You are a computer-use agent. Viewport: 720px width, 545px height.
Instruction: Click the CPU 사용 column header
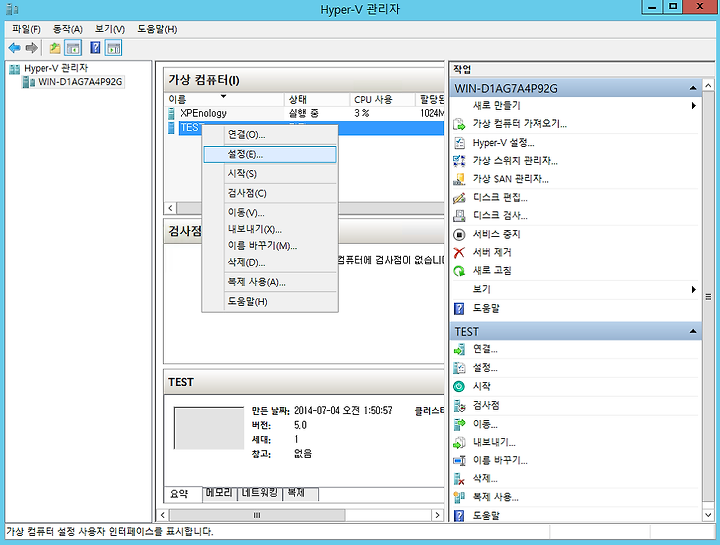(x=382, y=100)
